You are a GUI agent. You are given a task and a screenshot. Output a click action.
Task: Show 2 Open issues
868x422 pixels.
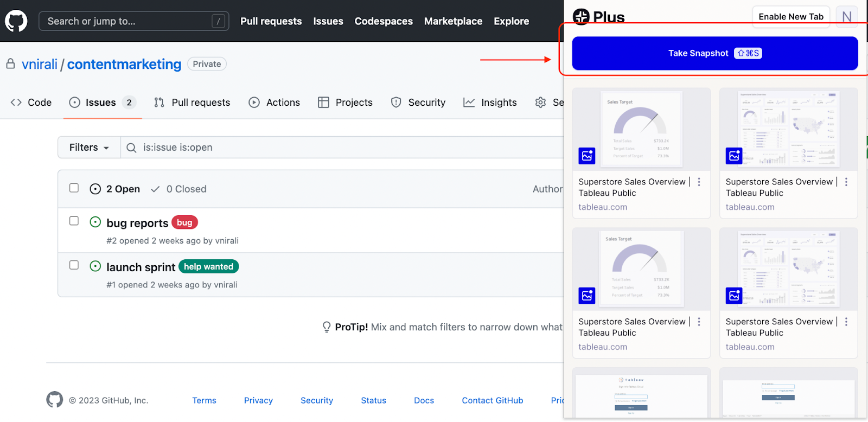[115, 189]
